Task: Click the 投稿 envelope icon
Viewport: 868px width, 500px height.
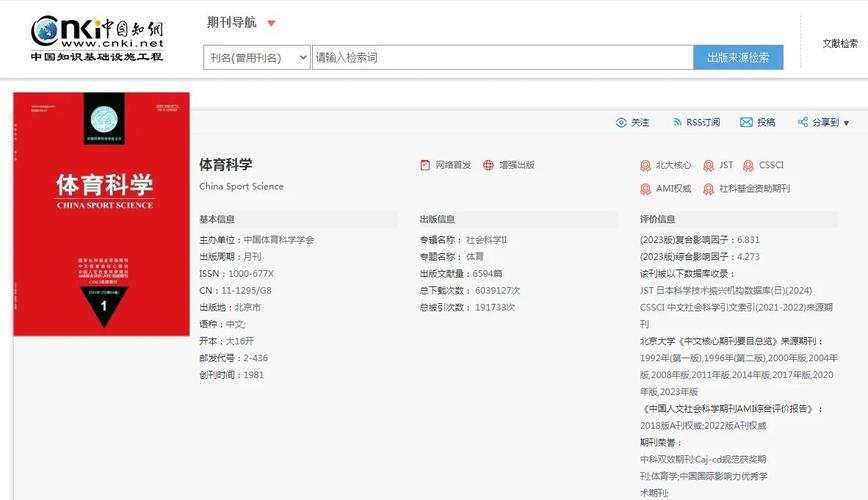Action: click(746, 122)
